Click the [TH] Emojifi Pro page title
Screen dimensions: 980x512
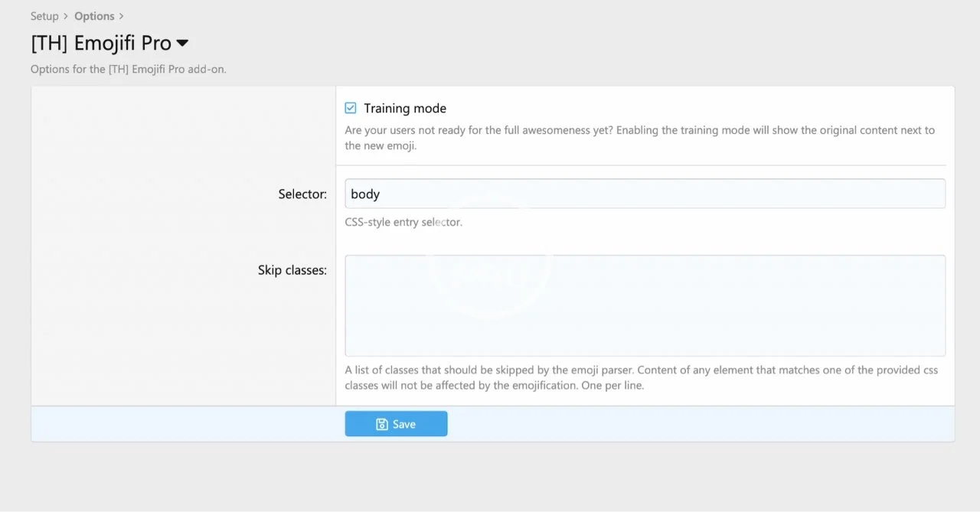(101, 44)
